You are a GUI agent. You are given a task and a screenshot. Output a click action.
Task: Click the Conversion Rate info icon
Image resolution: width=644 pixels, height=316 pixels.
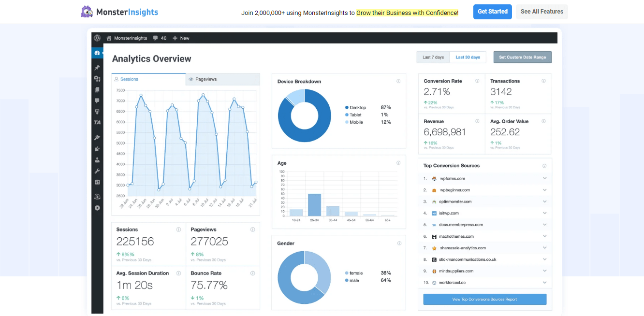(477, 81)
